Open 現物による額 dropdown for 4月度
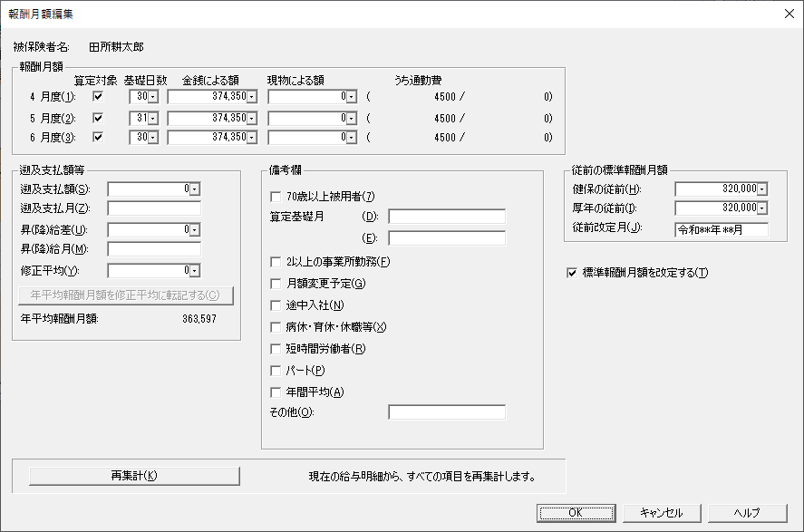The height and width of the screenshot is (532, 804). (351, 97)
